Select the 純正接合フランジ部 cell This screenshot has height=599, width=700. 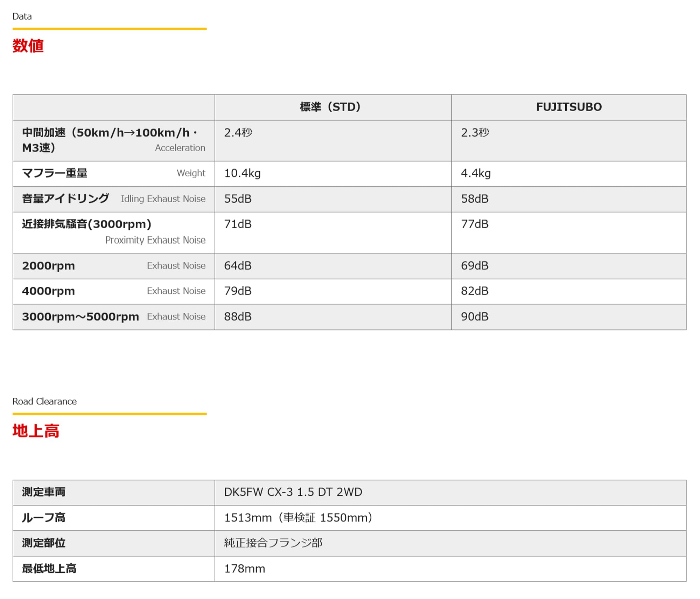[273, 543]
